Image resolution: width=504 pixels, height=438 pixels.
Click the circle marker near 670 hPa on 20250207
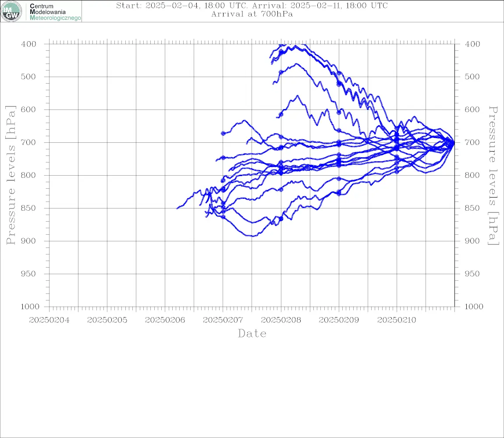tap(223, 133)
